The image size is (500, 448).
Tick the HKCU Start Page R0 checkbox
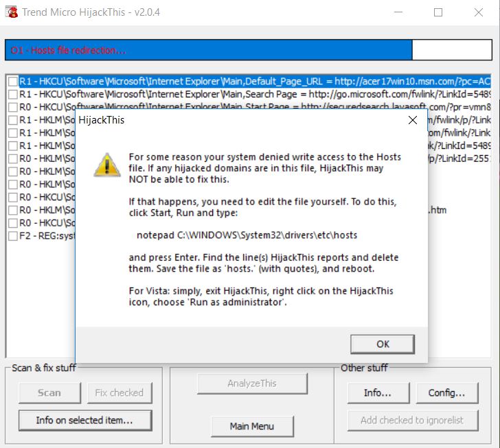(x=13, y=107)
